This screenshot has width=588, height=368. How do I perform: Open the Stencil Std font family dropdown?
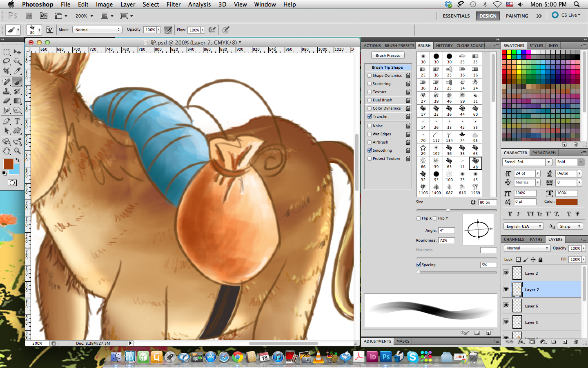pyautogui.click(x=549, y=162)
